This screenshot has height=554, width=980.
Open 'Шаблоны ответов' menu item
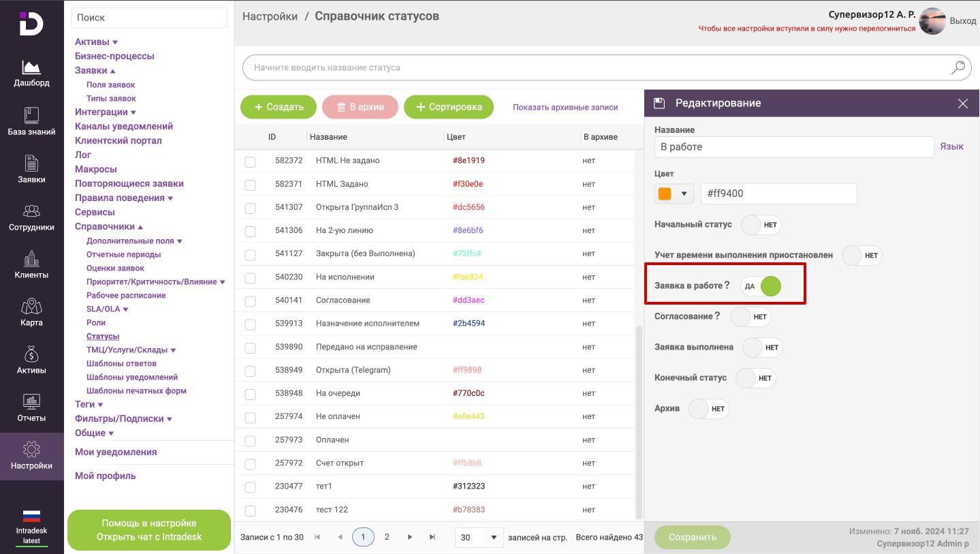coord(121,363)
